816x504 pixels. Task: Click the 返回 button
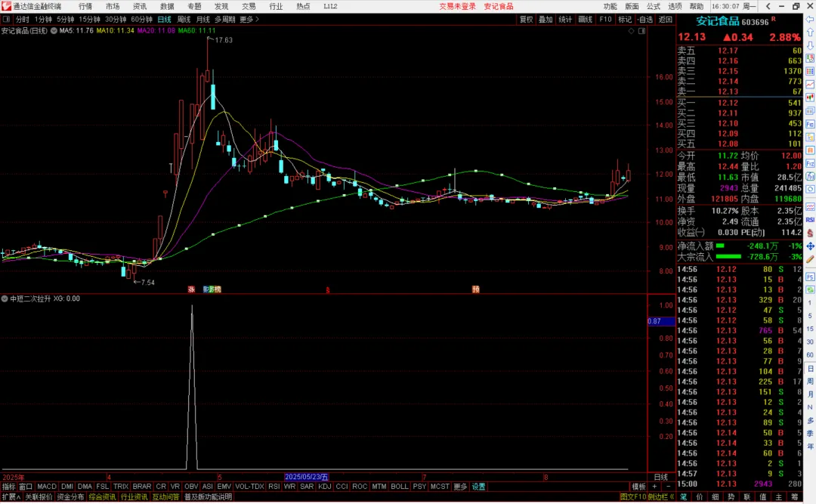point(665,19)
